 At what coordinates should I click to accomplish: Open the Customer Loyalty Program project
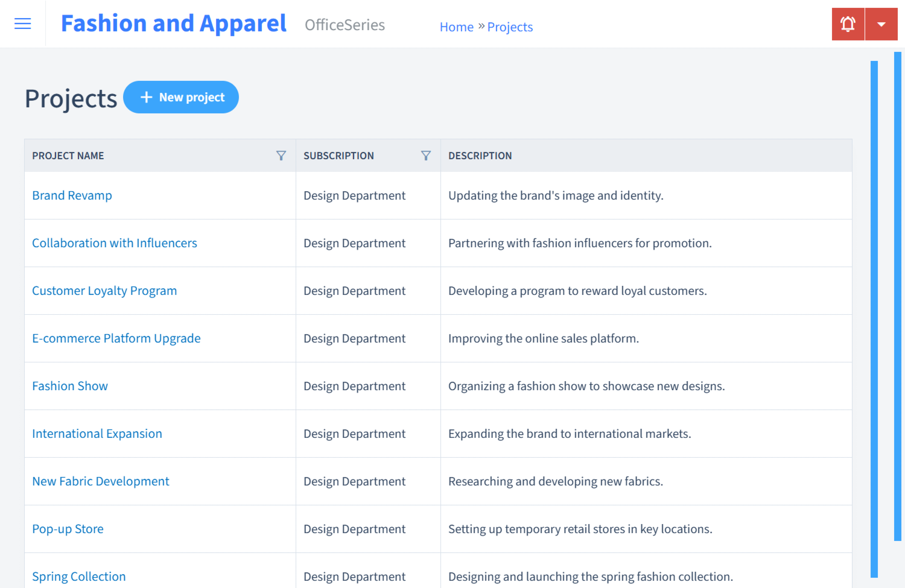point(104,291)
